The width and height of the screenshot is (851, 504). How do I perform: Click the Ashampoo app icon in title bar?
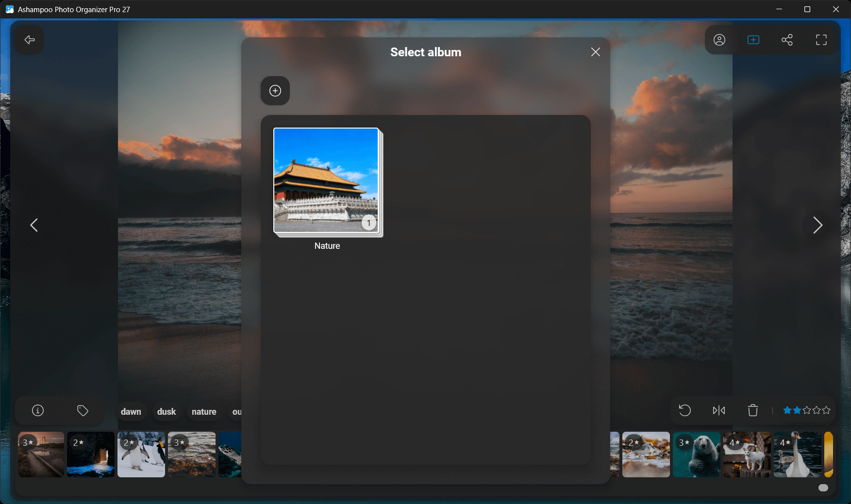click(x=9, y=9)
